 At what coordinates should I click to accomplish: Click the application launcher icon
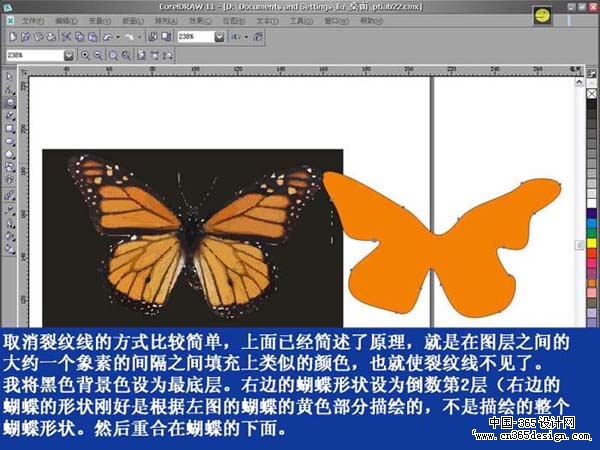(236, 37)
